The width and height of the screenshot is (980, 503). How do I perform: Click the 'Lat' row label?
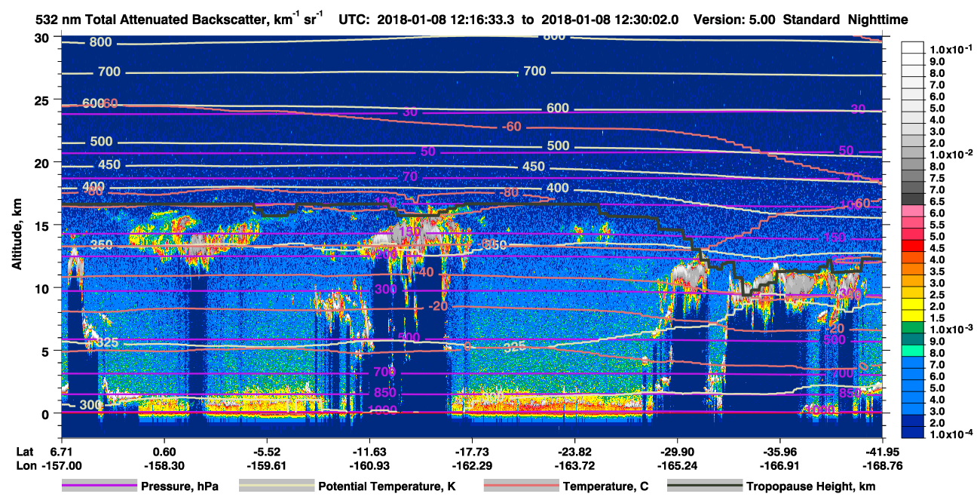[23, 451]
